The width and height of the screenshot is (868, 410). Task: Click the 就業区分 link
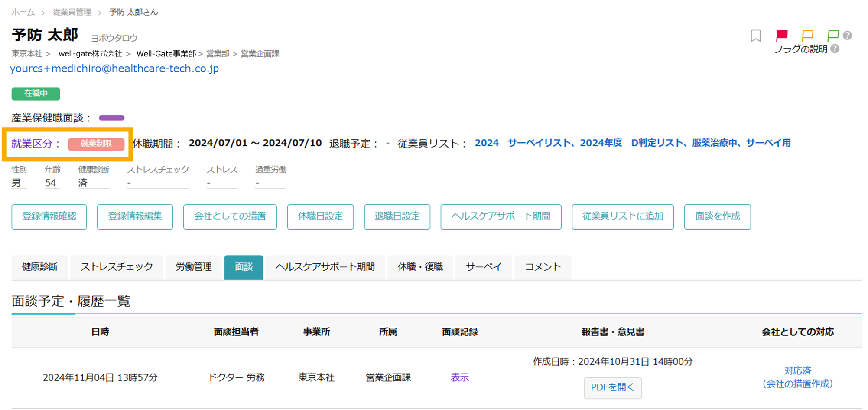[36, 144]
